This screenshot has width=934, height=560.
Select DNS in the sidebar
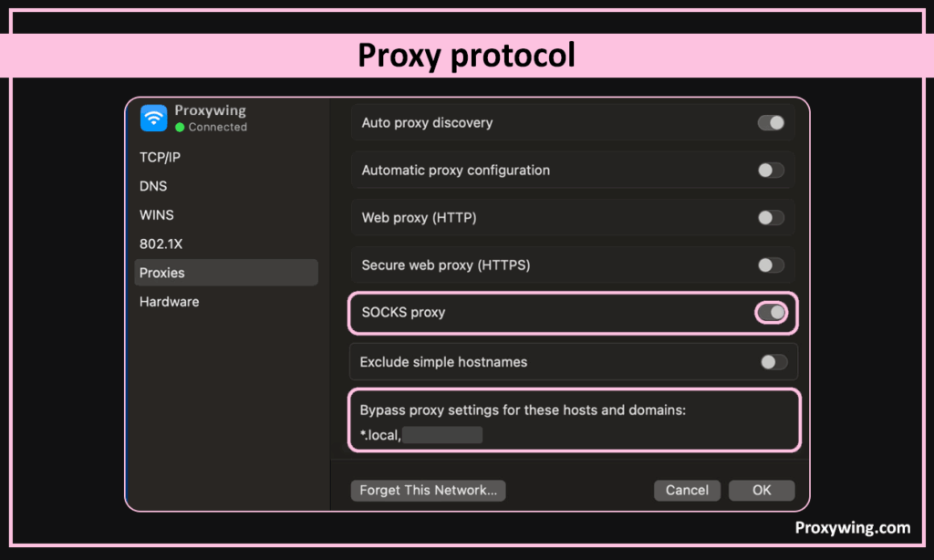[153, 186]
